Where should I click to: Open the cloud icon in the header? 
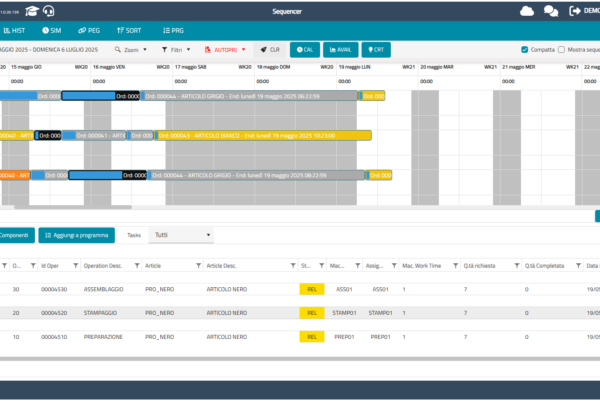(x=527, y=11)
